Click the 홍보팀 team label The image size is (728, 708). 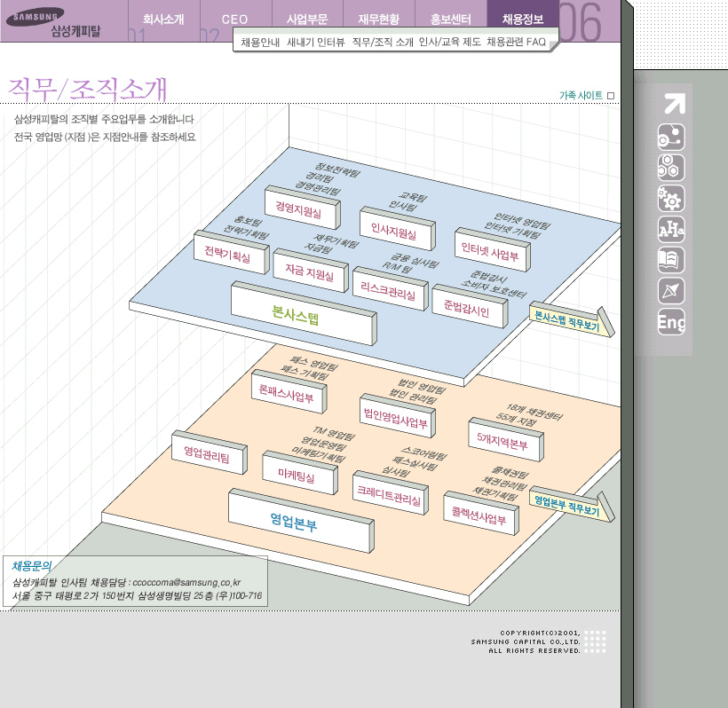click(248, 220)
